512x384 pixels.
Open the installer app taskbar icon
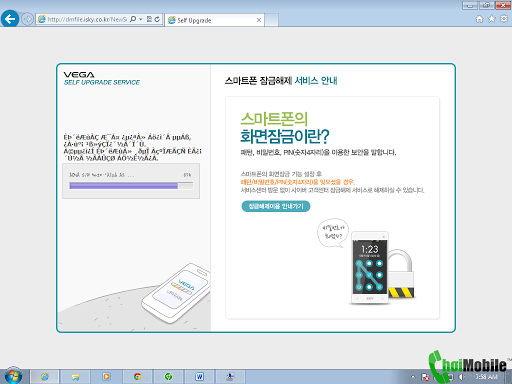(230, 377)
